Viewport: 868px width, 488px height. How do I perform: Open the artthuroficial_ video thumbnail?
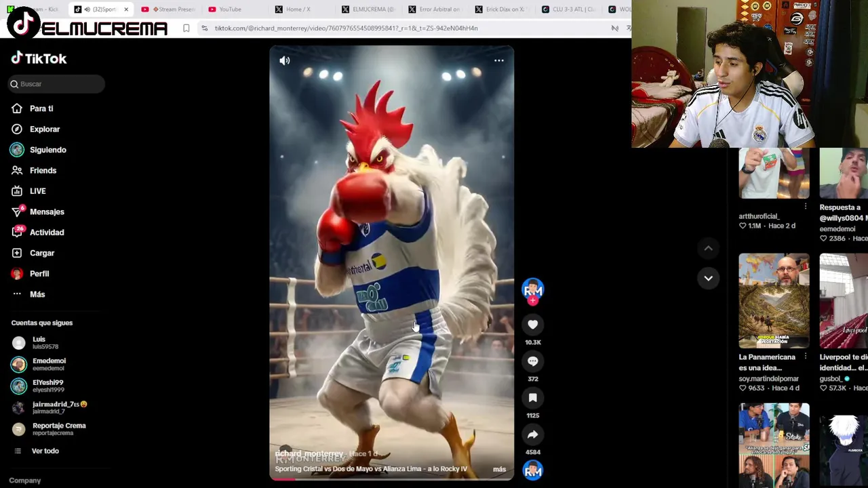[x=774, y=174]
